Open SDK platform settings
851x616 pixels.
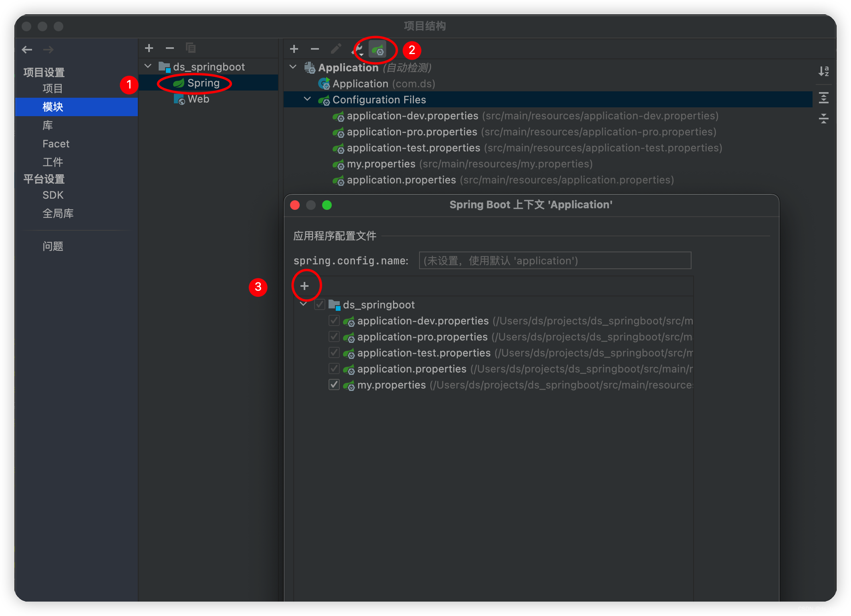53,195
